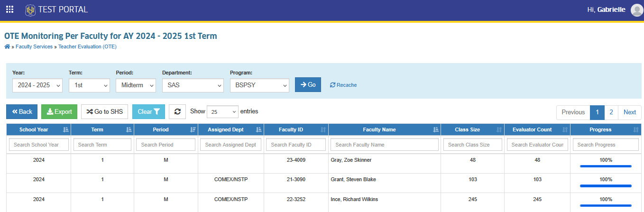Sort by Period column icon
The height and width of the screenshot is (212, 644).
click(x=193, y=129)
